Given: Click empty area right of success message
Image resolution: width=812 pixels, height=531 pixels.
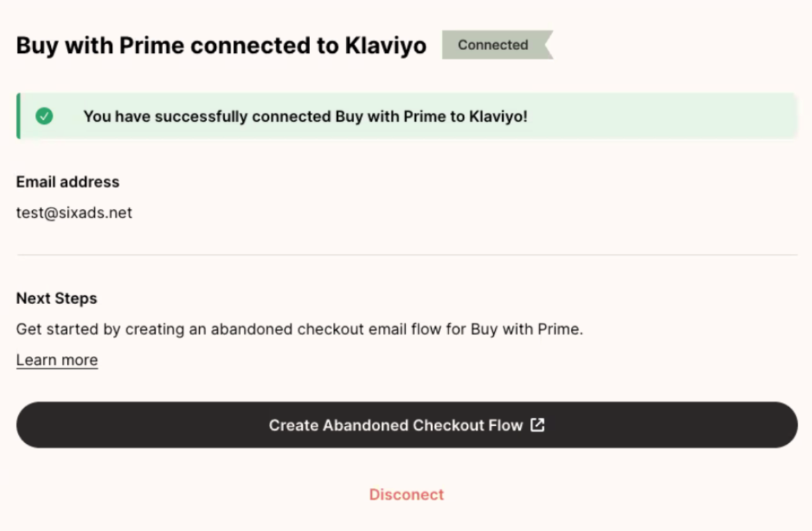Looking at the screenshot, I should point(662,116).
